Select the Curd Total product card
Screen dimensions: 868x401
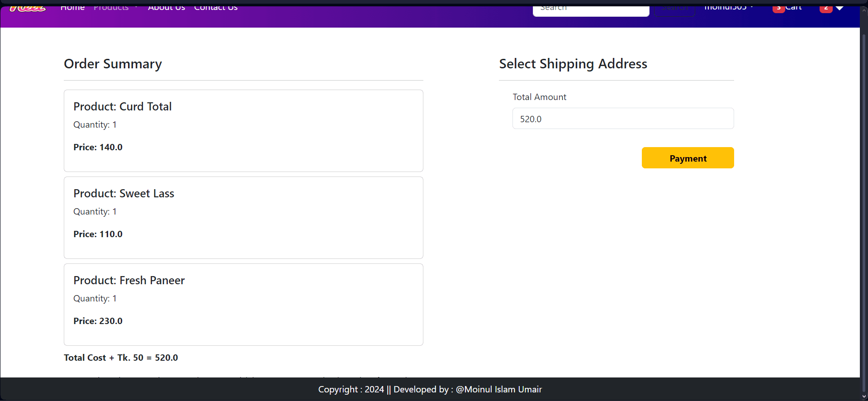pyautogui.click(x=243, y=131)
